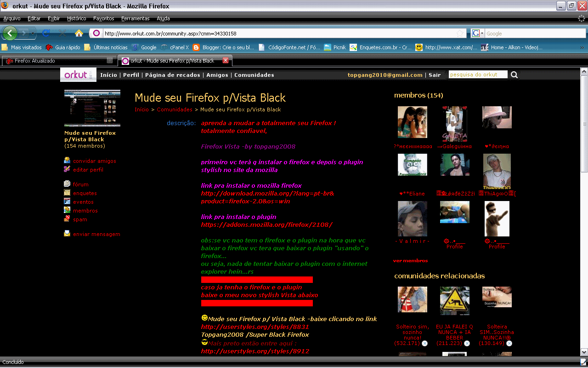Open the Mais visitados bookmark folder

22,47
